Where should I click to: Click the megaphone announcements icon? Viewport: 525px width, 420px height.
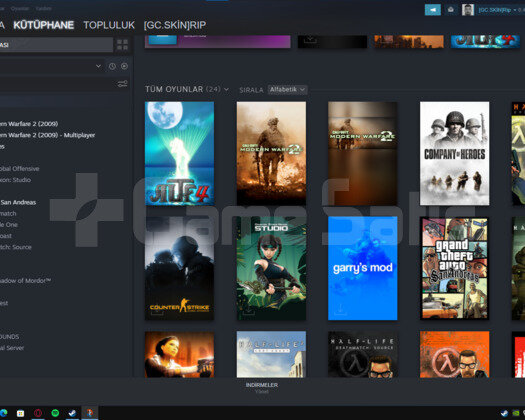click(x=433, y=10)
